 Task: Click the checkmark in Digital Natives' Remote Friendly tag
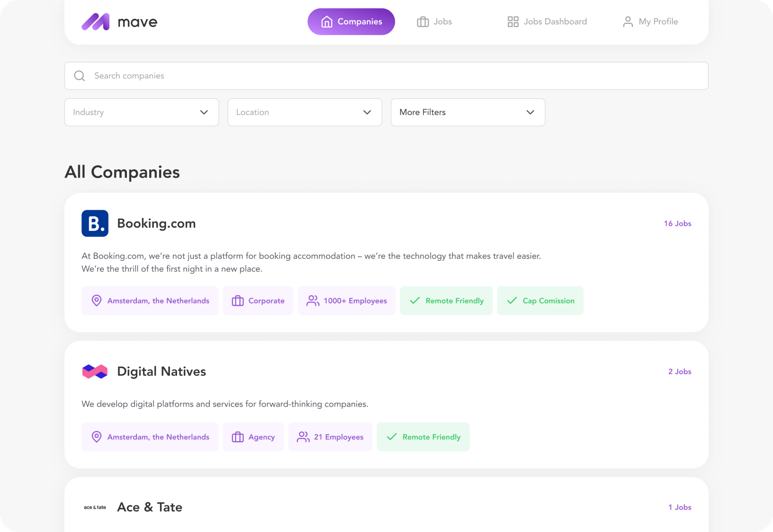pos(392,437)
